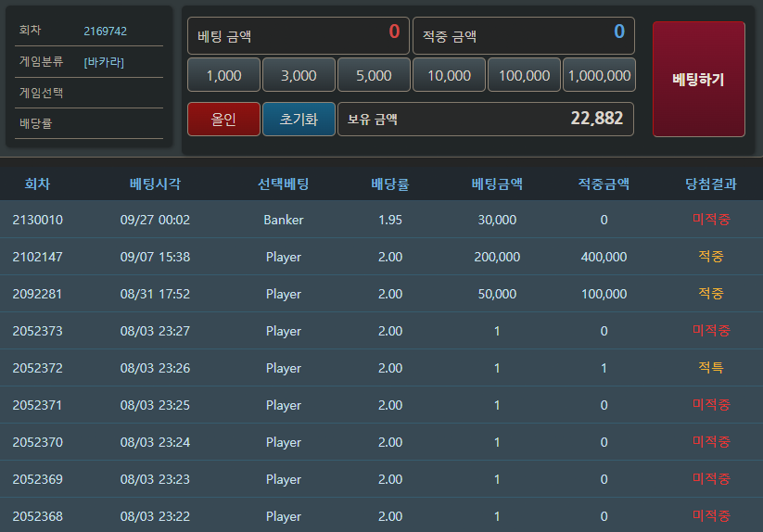Viewport: 763px width, 532px height.
Task: Click the 100,000 winnings cell in table
Action: (604, 294)
